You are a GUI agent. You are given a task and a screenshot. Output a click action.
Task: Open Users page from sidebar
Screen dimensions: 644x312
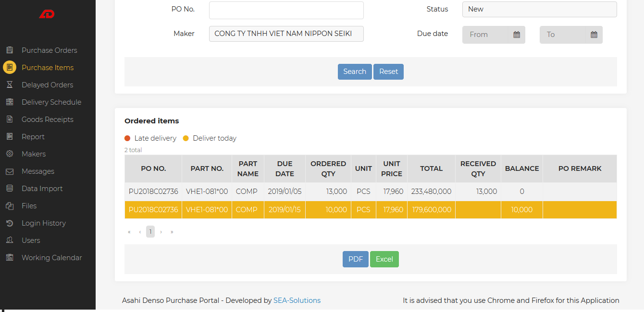(x=31, y=240)
